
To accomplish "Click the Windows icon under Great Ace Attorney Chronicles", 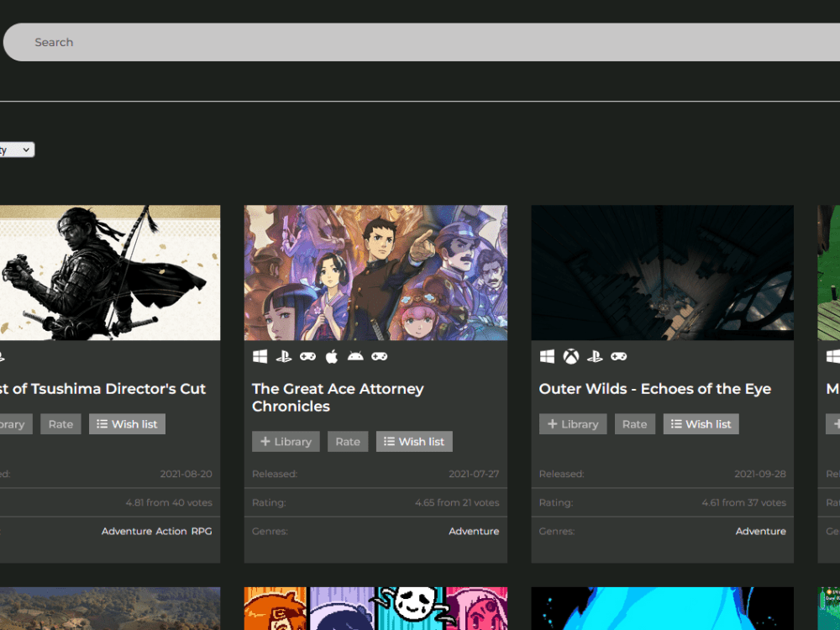I will (260, 356).
